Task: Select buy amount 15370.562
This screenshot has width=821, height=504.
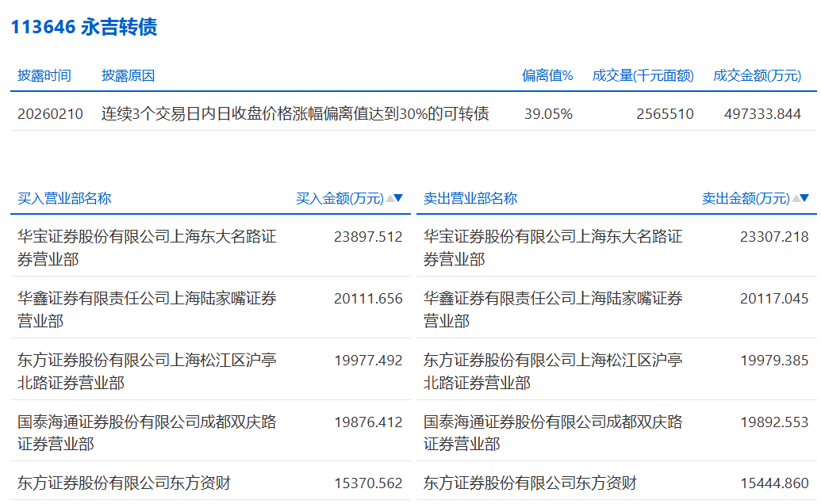Action: [368, 483]
